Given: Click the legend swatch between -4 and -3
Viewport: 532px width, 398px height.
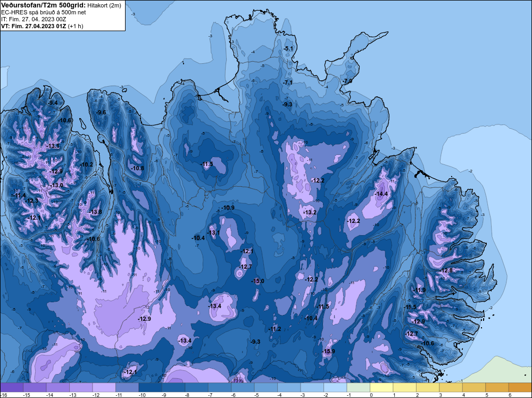Looking at the screenshot, I should click(x=289, y=387).
